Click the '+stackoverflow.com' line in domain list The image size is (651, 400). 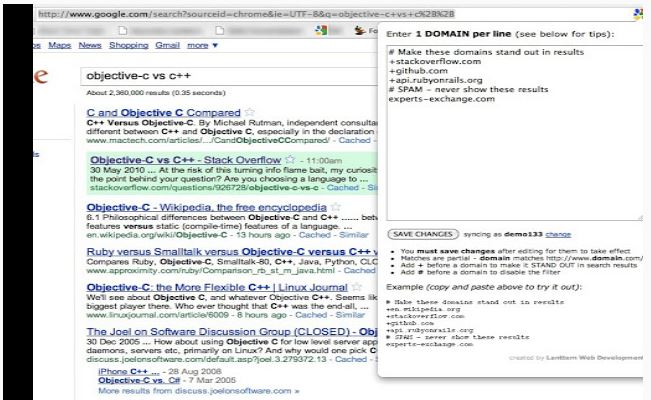point(435,61)
